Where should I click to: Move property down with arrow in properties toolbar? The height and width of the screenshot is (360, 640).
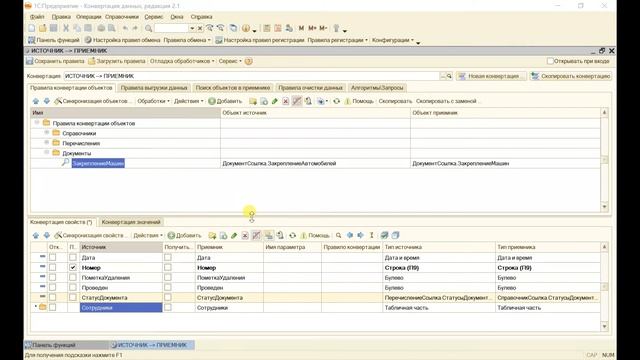pos(47,236)
